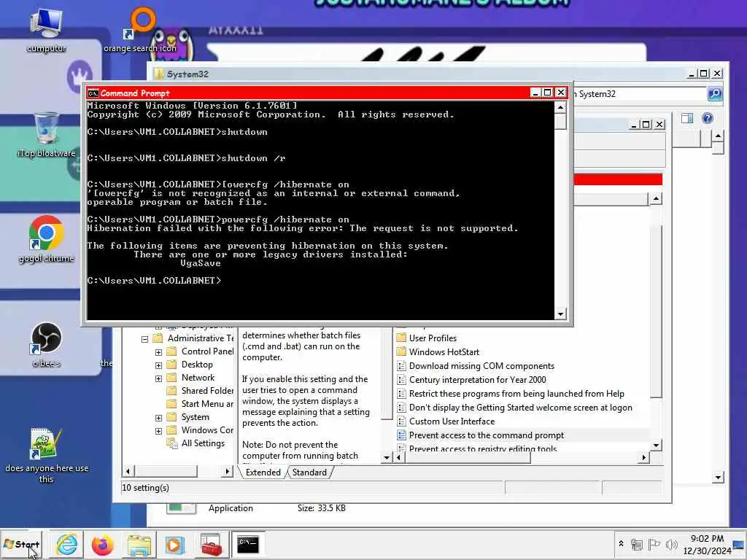Viewport: 747px width, 560px height.
Task: Open Internet Explorer from the taskbar
Action: 66,544
